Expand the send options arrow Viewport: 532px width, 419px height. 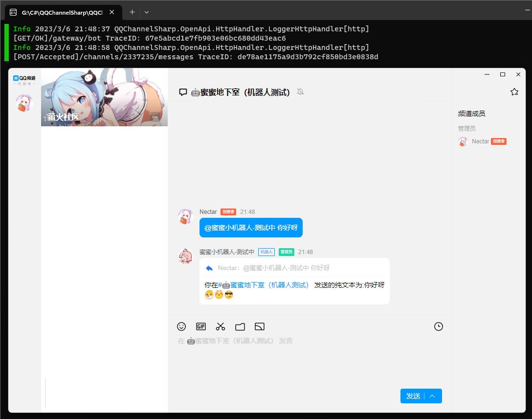[x=433, y=396]
